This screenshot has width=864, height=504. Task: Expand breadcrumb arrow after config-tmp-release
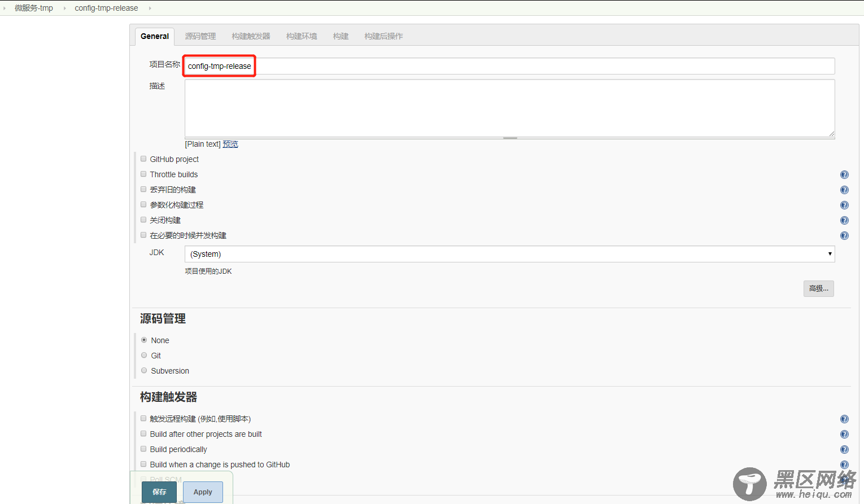150,8
